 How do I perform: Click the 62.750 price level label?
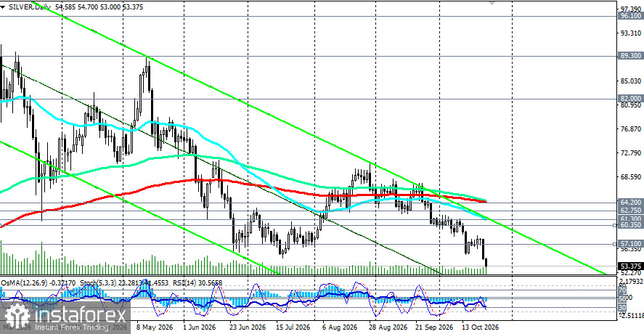click(630, 211)
